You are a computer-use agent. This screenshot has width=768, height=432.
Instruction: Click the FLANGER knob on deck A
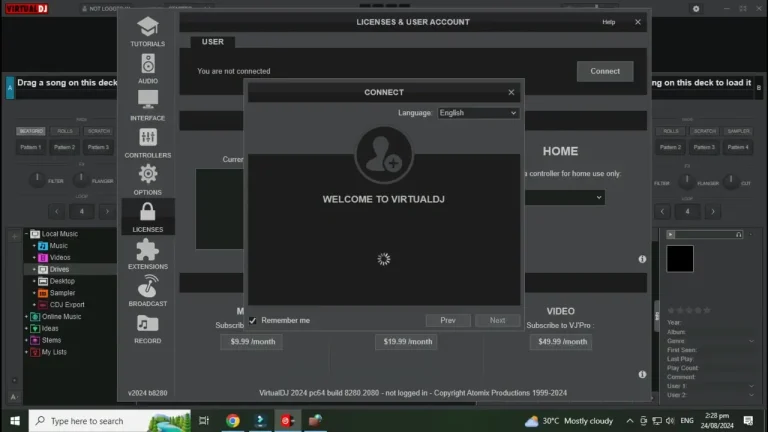click(x=81, y=180)
